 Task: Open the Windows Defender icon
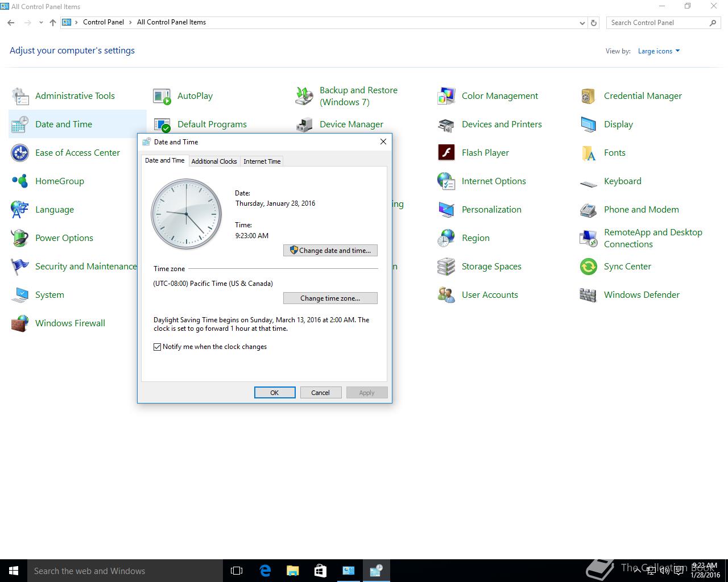589,295
